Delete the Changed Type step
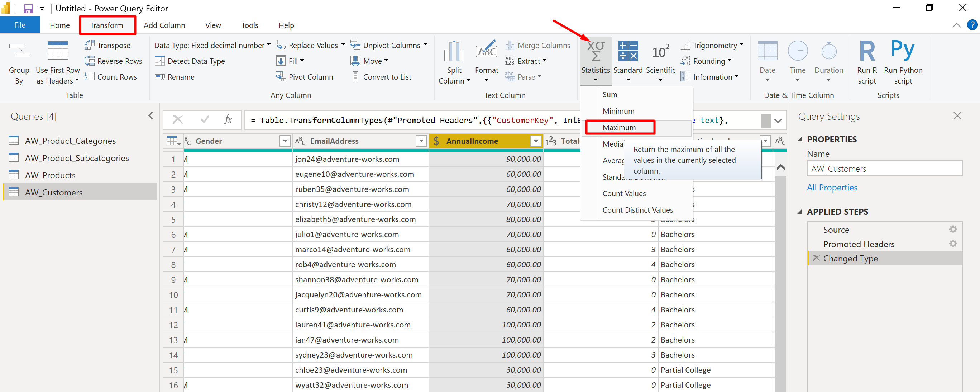The image size is (980, 392). pos(816,258)
